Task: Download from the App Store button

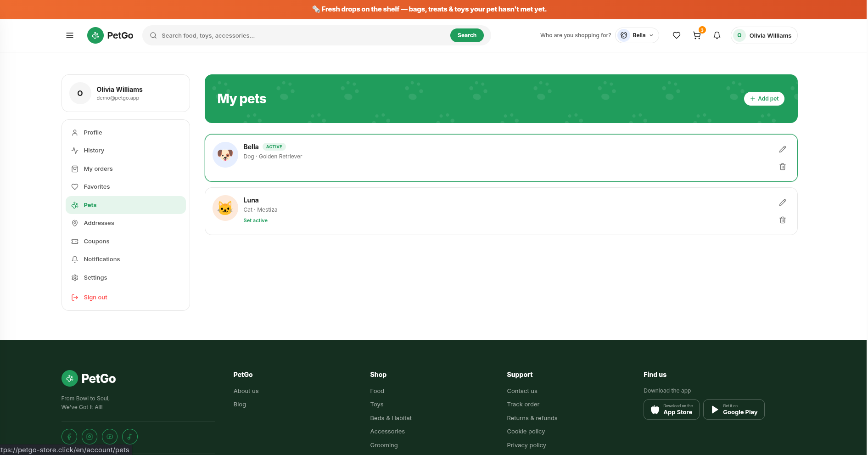Action: point(672,410)
